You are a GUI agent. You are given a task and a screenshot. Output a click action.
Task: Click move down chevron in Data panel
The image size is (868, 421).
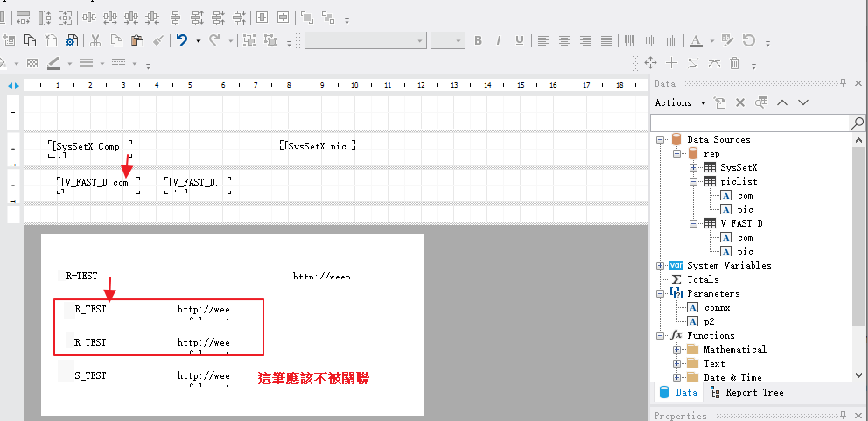803,102
